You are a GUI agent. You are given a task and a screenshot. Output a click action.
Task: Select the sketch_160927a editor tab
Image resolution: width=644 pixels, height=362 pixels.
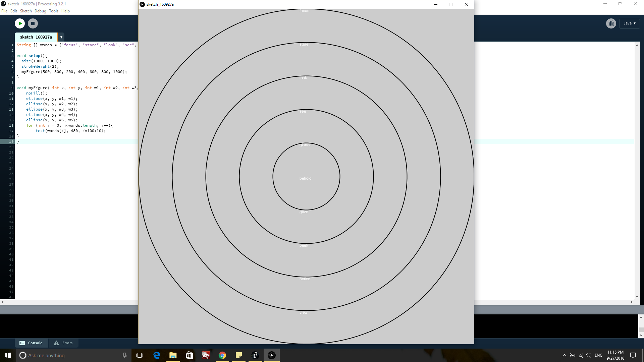[36, 37]
